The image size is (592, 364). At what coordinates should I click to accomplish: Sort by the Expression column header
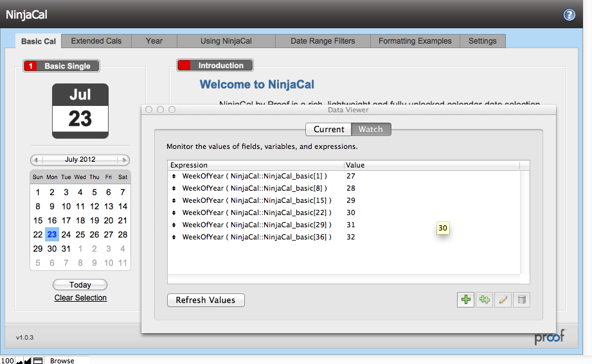pyautogui.click(x=256, y=165)
